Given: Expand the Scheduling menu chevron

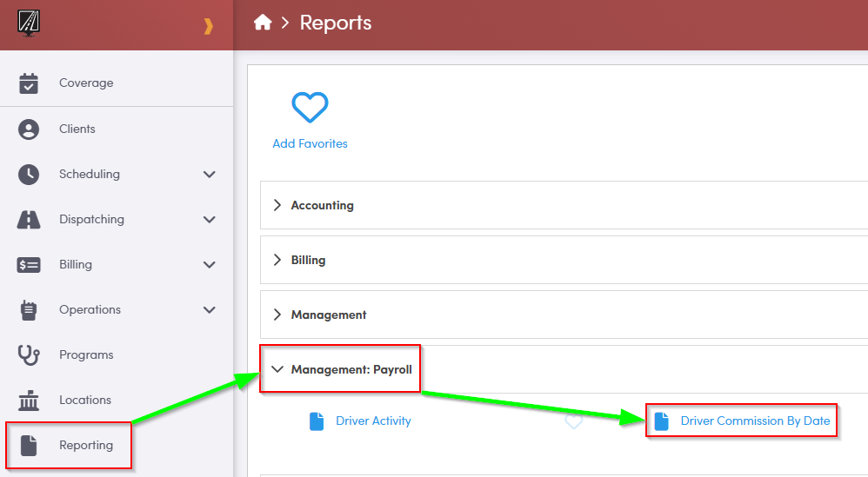Looking at the screenshot, I should [x=209, y=175].
